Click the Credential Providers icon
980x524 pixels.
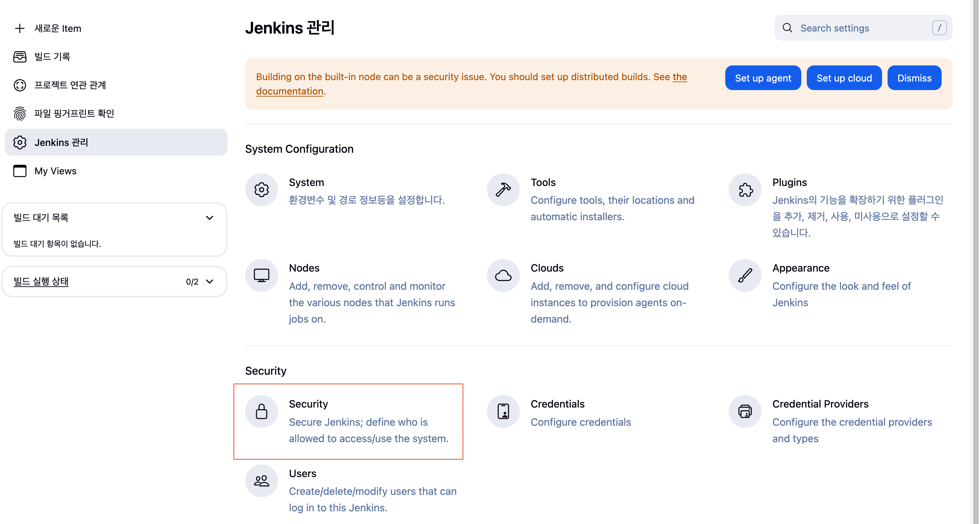pyautogui.click(x=745, y=411)
